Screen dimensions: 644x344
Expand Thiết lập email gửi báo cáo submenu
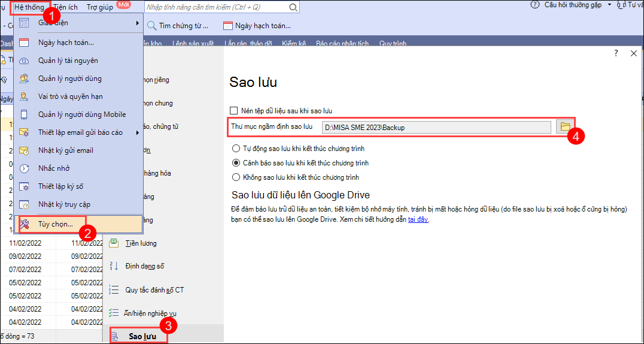tap(137, 132)
